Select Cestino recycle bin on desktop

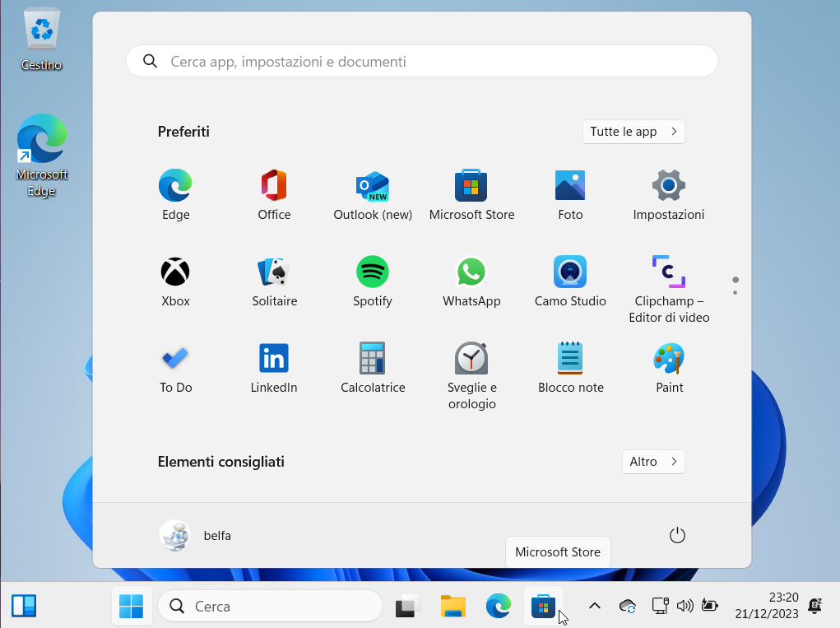coord(41,40)
